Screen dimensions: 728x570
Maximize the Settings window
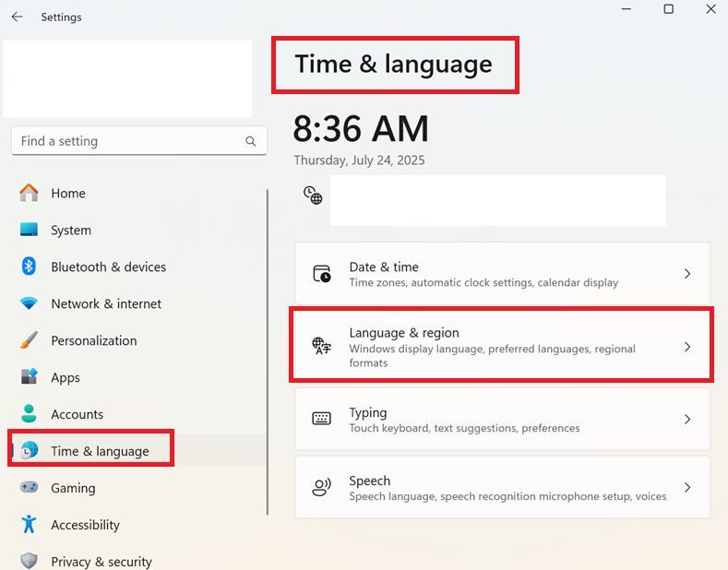pyautogui.click(x=669, y=9)
